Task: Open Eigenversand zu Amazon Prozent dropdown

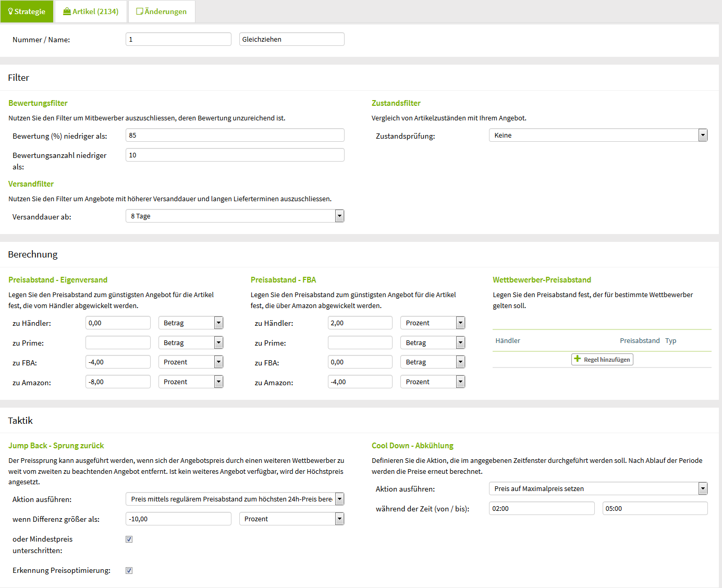Action: 191,382
